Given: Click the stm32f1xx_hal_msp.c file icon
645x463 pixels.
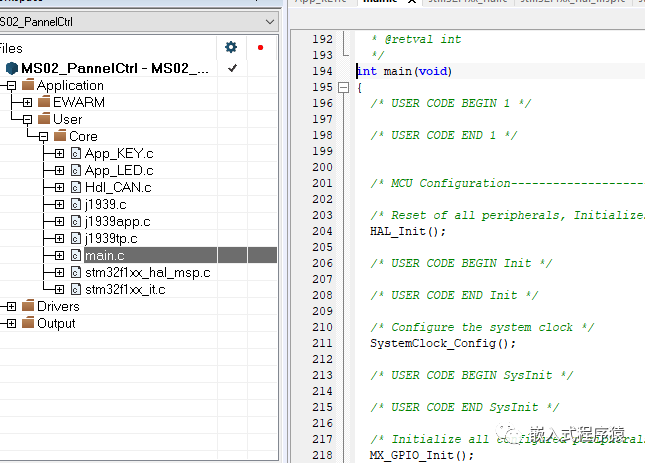Looking at the screenshot, I should pos(76,273).
